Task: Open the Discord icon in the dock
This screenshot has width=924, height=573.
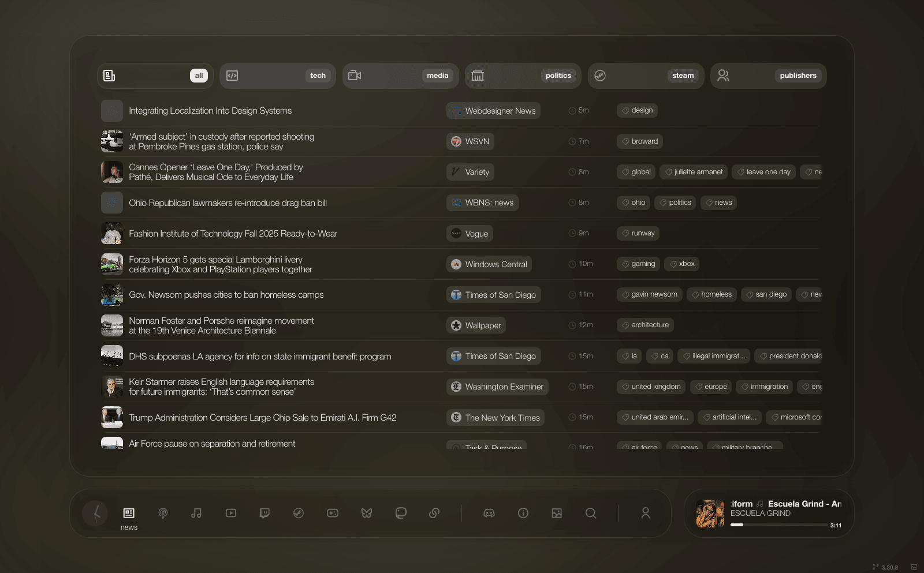Action: point(489,513)
